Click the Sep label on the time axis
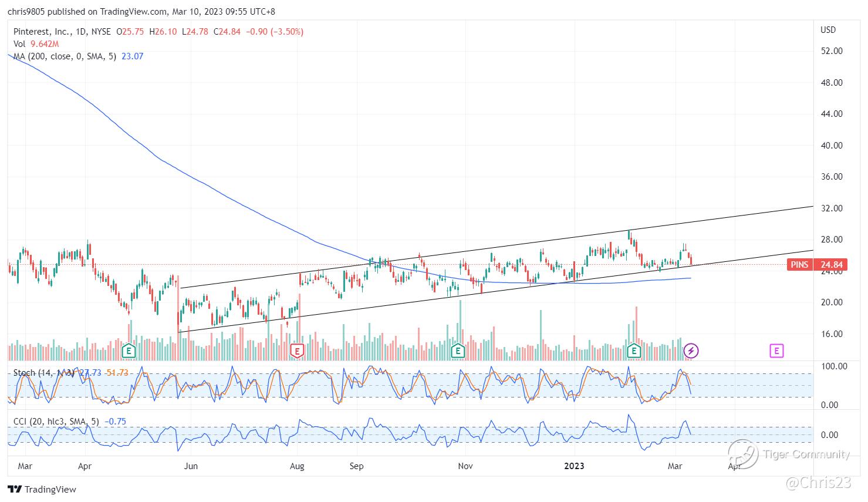Screen dimensions: 868x502 (x=356, y=466)
